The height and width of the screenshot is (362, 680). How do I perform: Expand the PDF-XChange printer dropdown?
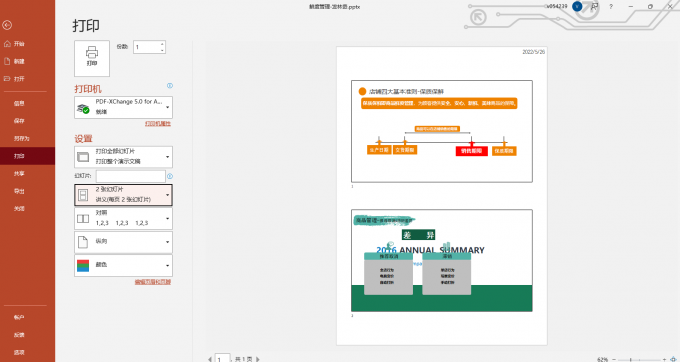click(x=124, y=107)
